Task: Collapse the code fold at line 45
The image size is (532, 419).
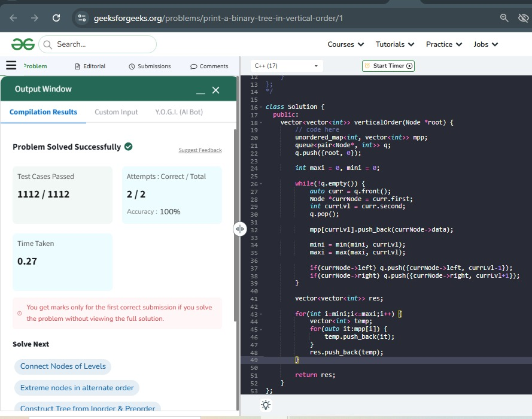Action: pyautogui.click(x=261, y=329)
